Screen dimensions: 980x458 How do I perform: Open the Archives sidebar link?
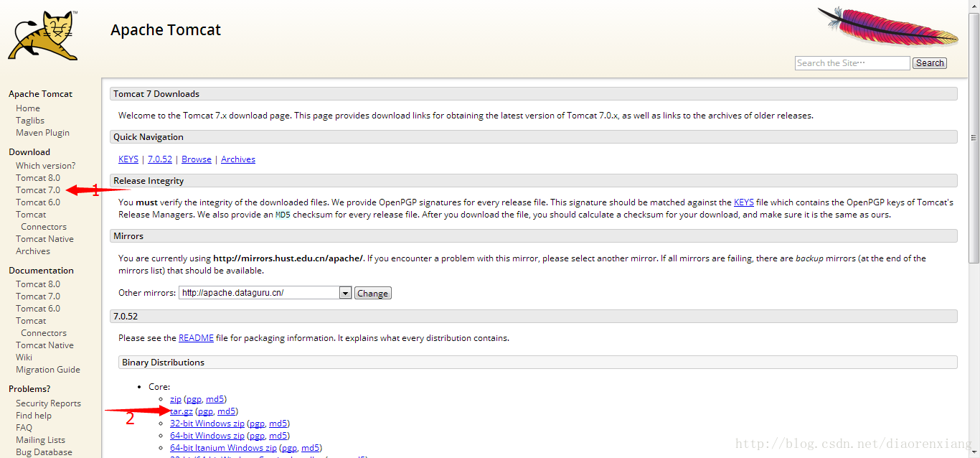coord(33,251)
